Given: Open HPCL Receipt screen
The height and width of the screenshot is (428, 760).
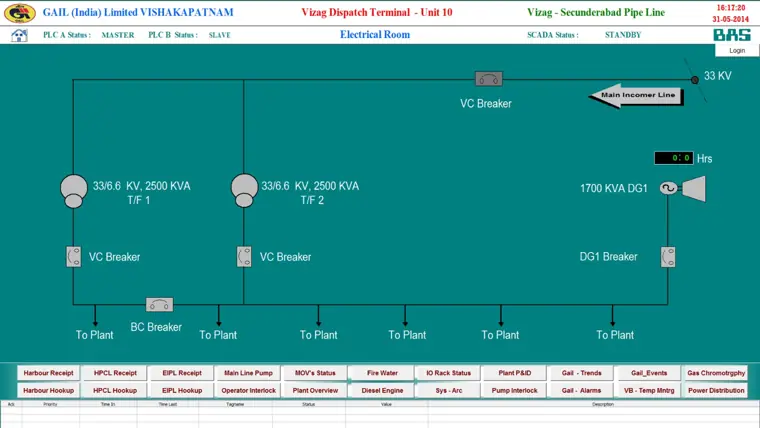Looking at the screenshot, I should (115, 373).
